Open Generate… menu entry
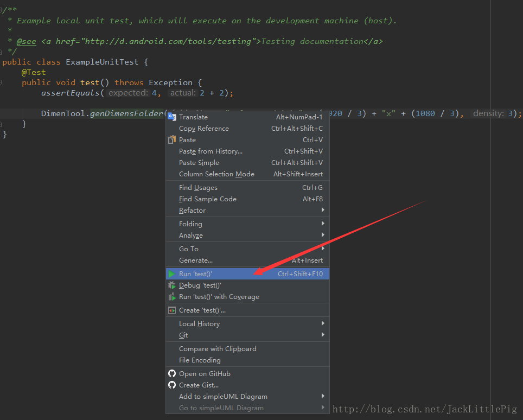Image resolution: width=523 pixels, height=420 pixels. 247,260
